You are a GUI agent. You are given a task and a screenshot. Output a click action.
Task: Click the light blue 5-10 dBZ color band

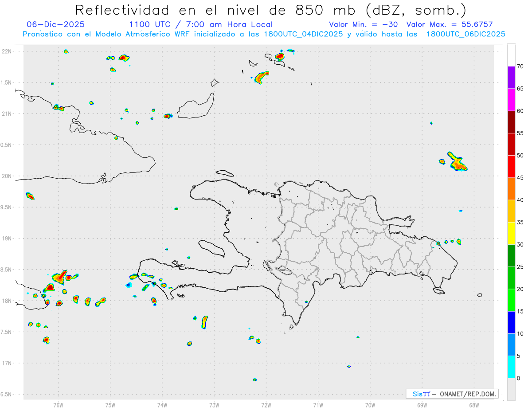point(511,345)
